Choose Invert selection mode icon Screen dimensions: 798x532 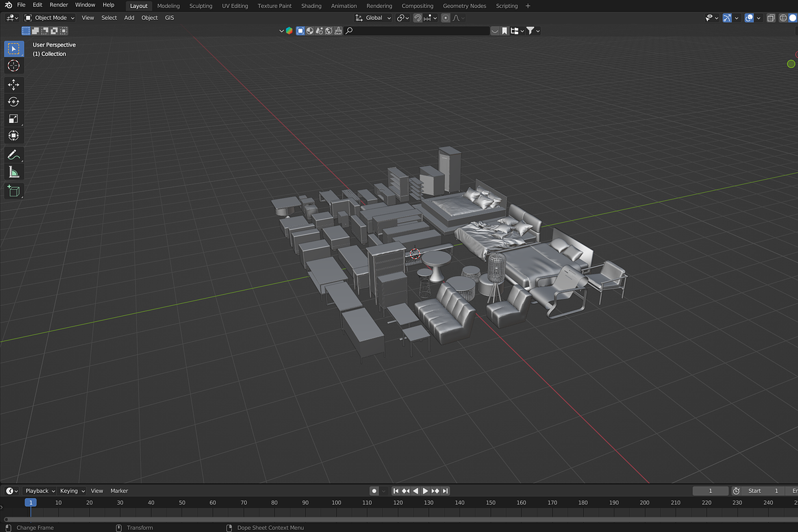54,31
